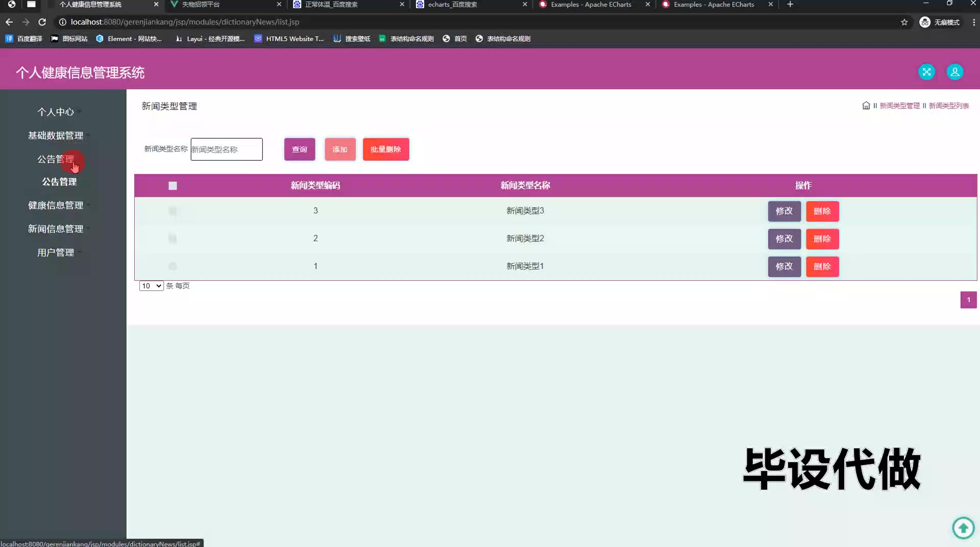Open Element bookmark
980x547 pixels.
tap(129, 39)
